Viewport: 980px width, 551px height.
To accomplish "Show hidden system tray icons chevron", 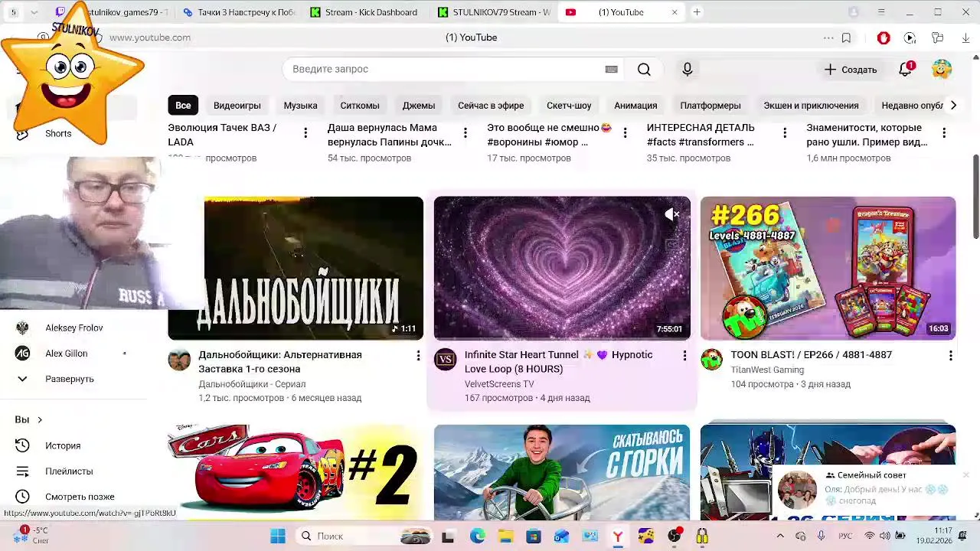I will click(780, 536).
